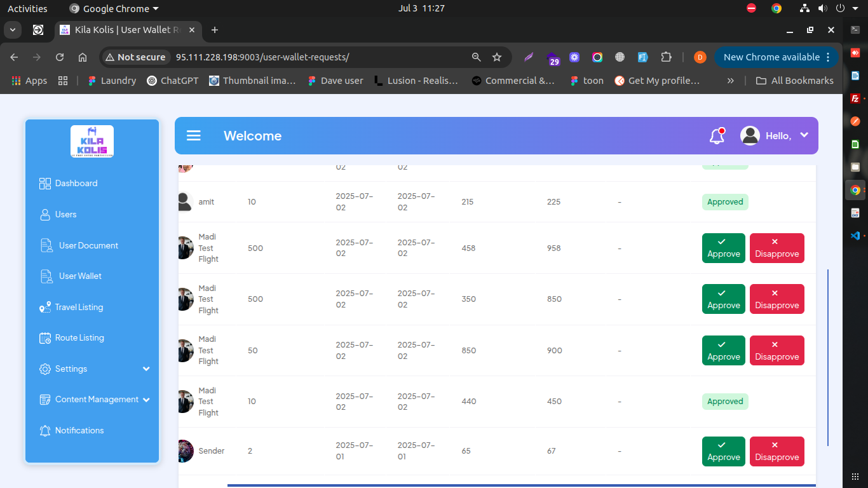Click the user profile avatar icon in header
Viewport: 868px width, 488px height.
click(750, 135)
